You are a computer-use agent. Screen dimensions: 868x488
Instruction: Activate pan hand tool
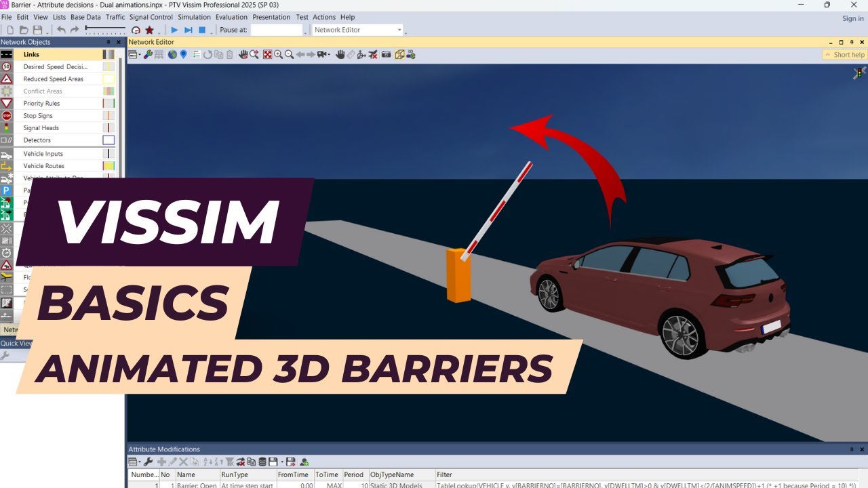pos(340,55)
